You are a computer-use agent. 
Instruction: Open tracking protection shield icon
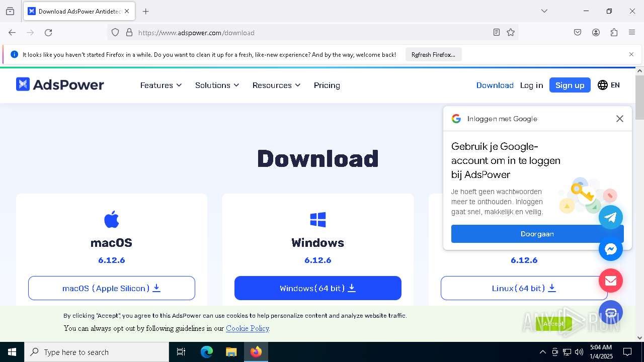[x=115, y=32]
